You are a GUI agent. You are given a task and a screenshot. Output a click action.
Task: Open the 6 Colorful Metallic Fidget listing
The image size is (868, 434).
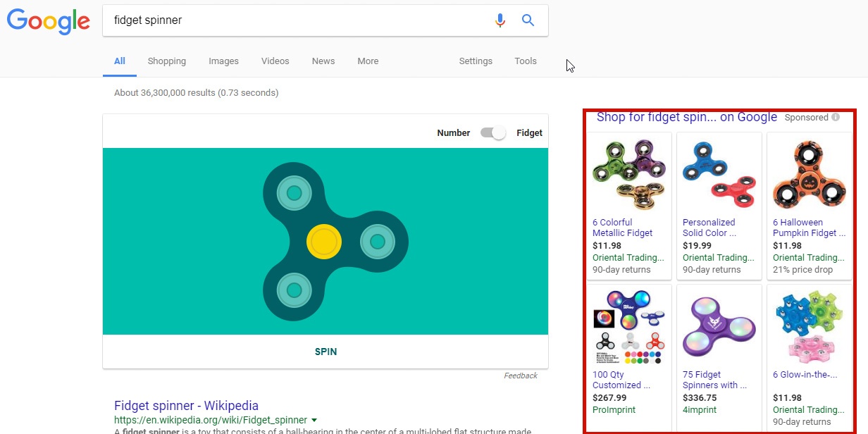click(623, 228)
